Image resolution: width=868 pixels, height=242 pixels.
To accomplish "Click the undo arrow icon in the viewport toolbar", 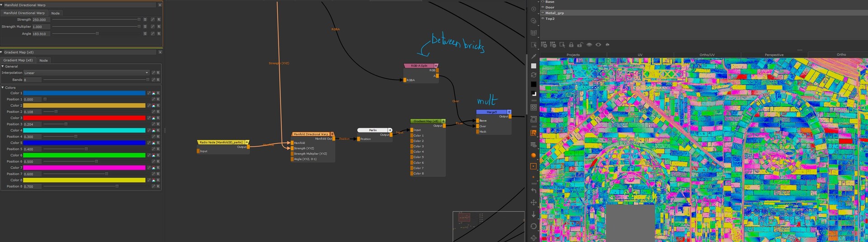I will click(x=533, y=190).
